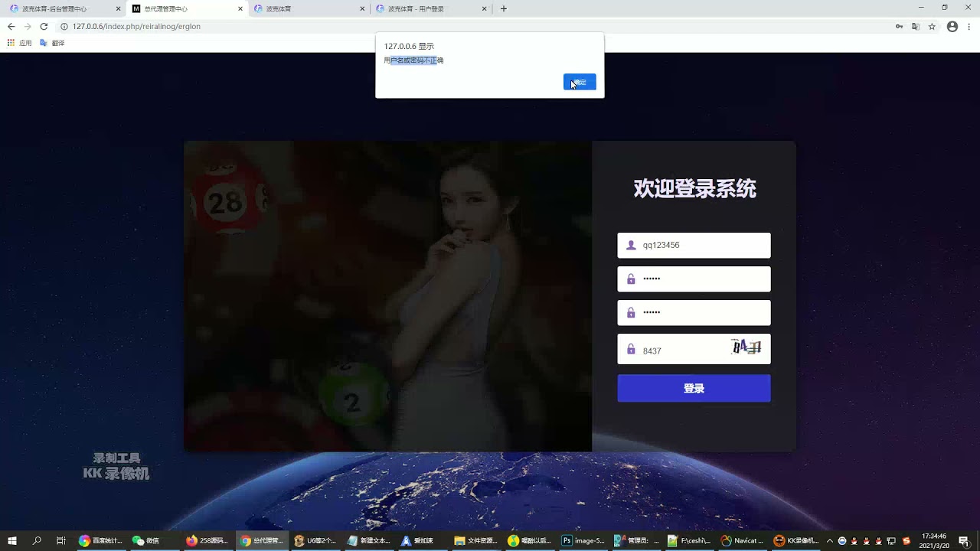Open Photoshop image-S taskbar item

[583, 540]
